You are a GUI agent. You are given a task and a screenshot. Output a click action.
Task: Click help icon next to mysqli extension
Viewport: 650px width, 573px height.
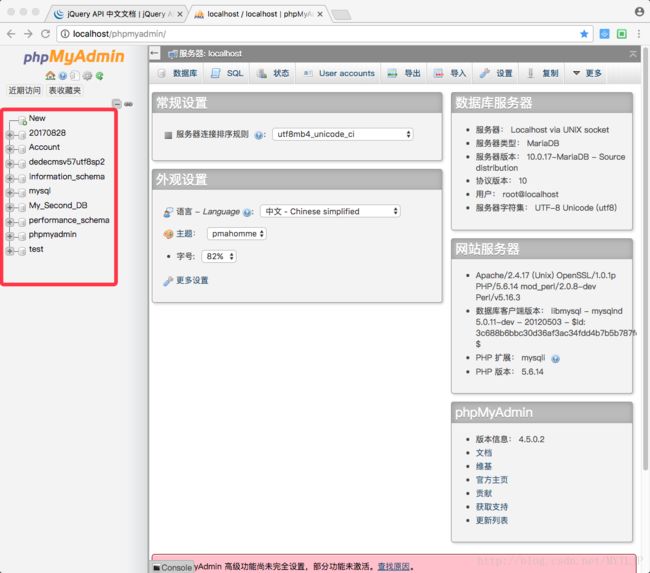pos(555,359)
